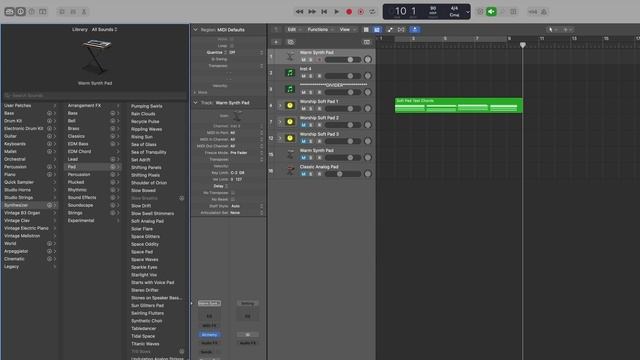Click the Rewind transport button
Screen dimensions: 640x360
pyautogui.click(x=300, y=12)
